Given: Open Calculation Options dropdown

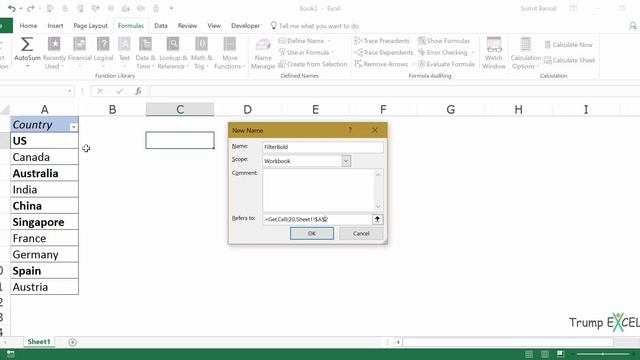Looking at the screenshot, I should [525, 53].
